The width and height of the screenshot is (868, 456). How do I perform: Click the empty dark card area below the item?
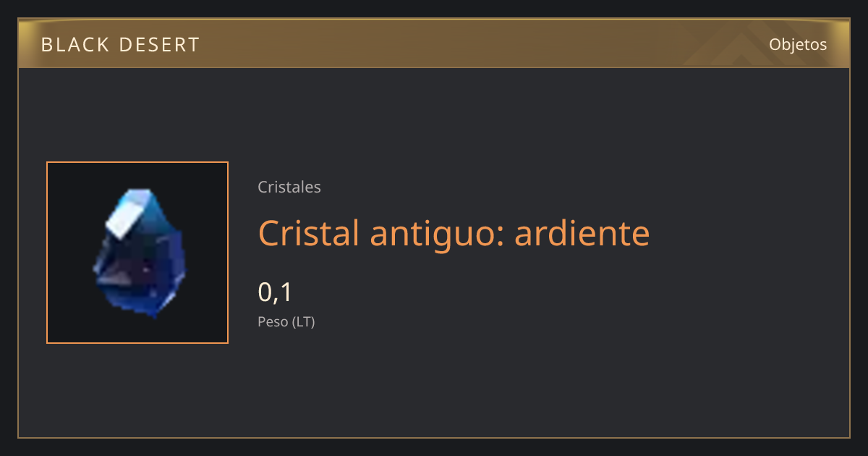434,391
